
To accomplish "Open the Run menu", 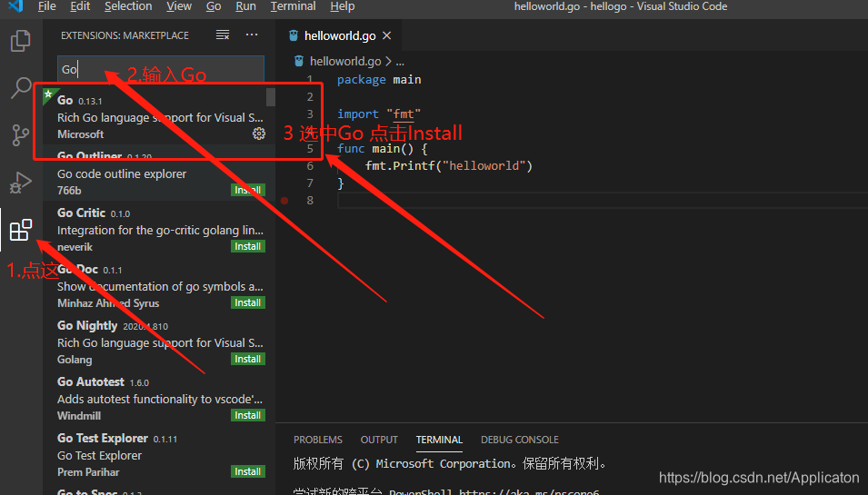I will (245, 6).
